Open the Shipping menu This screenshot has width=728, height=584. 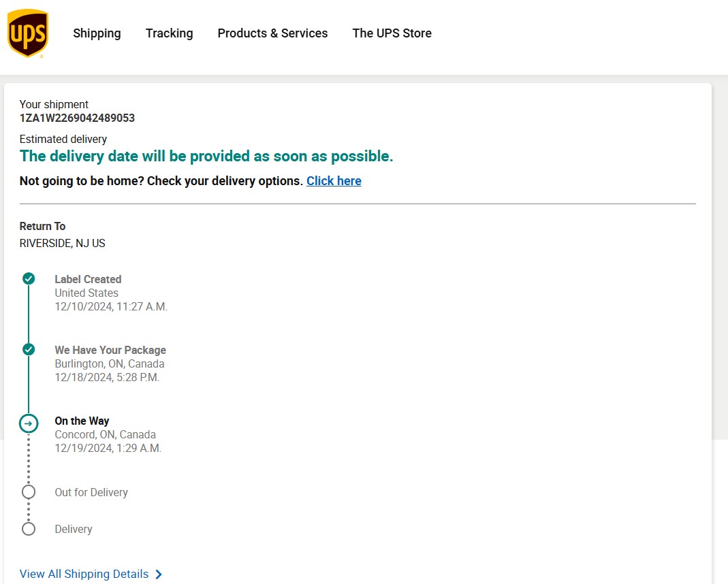pyautogui.click(x=97, y=33)
